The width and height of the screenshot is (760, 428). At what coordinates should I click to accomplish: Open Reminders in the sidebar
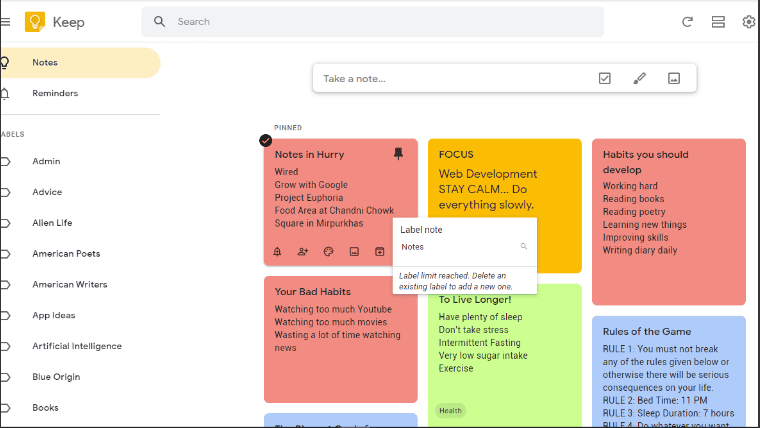[55, 93]
